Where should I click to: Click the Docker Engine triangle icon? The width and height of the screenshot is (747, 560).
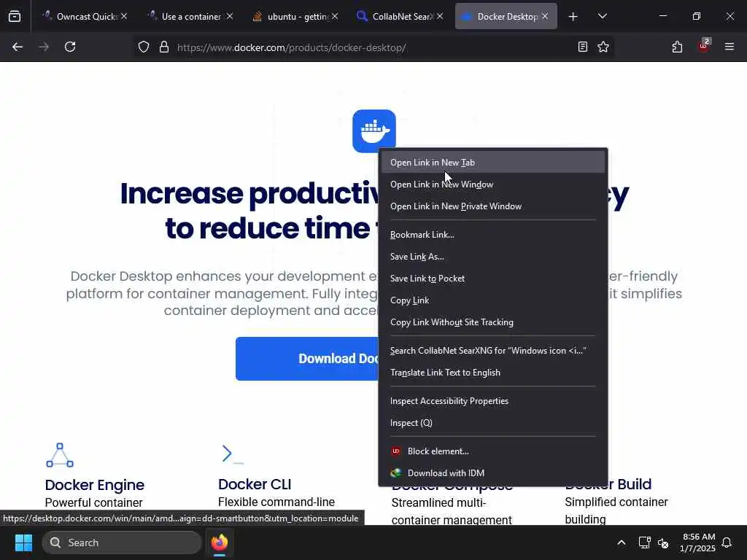60,455
